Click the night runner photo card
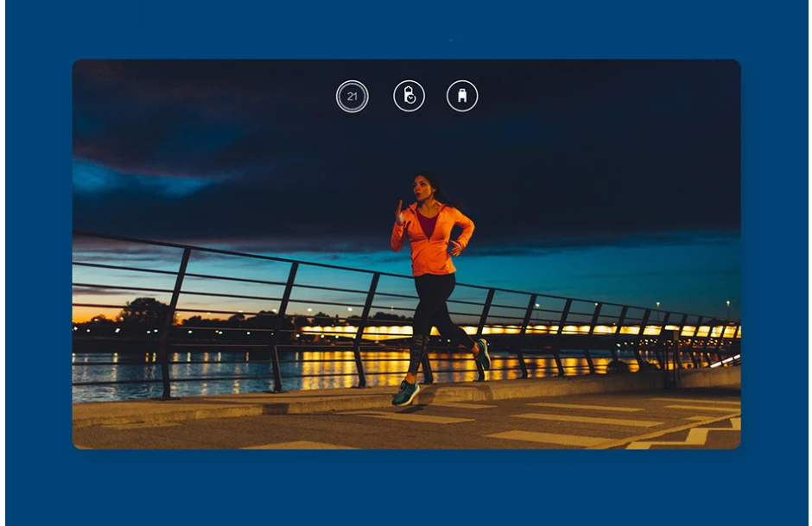Viewport: 812px width, 526px height. [407, 254]
